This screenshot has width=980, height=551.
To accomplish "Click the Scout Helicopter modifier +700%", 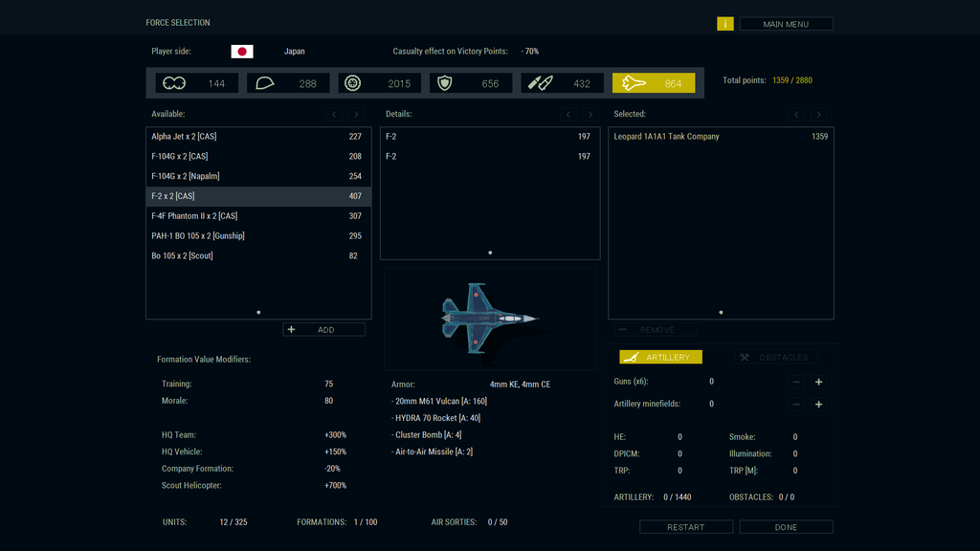I will pos(335,485).
